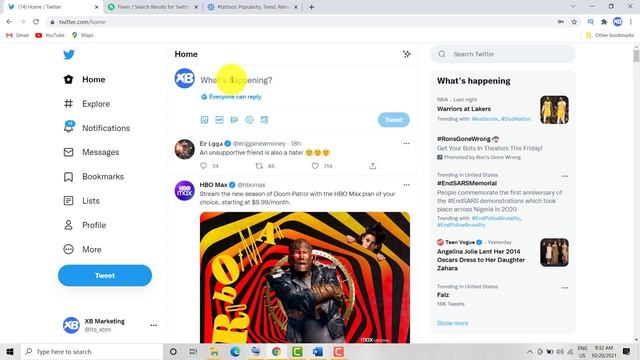Screen dimensions: 640x360
Task: Click Show more trends link
Action: tap(452, 323)
